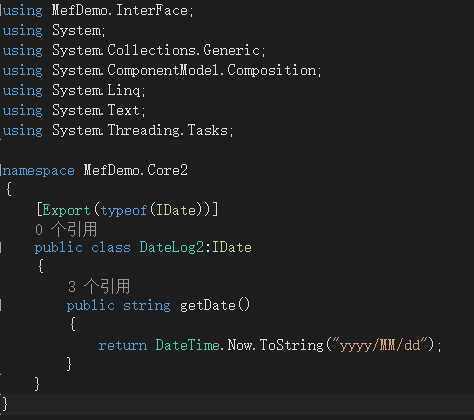Collapse the getDate method outline marker
Image resolution: width=474 pixels, height=420 pixels.
(1, 305)
